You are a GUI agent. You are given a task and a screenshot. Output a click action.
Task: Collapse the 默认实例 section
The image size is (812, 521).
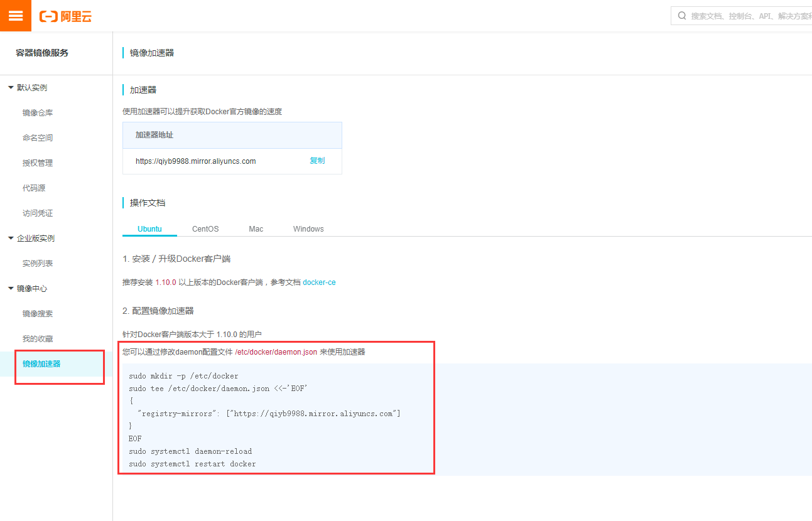31,87
